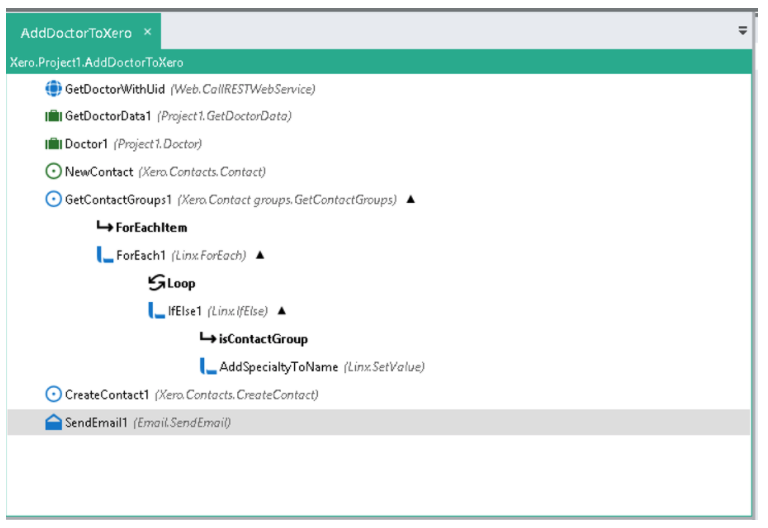
Task: Select the GetDoctorWithUid function row
Action: tap(379, 89)
